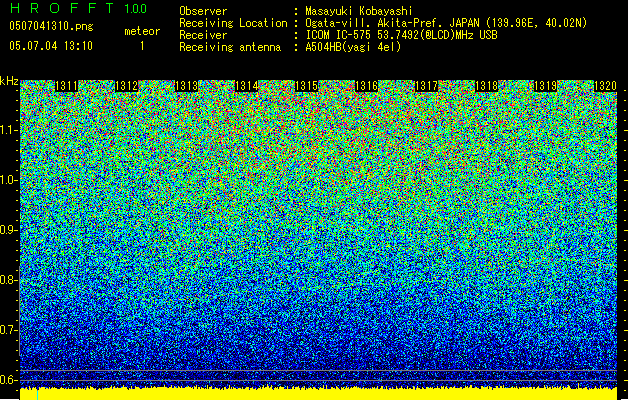Click the date 05.07.04 13:10

[x=51, y=46]
